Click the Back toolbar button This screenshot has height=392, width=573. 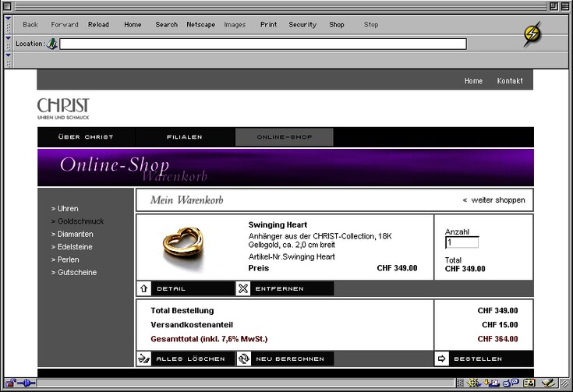[x=30, y=24]
